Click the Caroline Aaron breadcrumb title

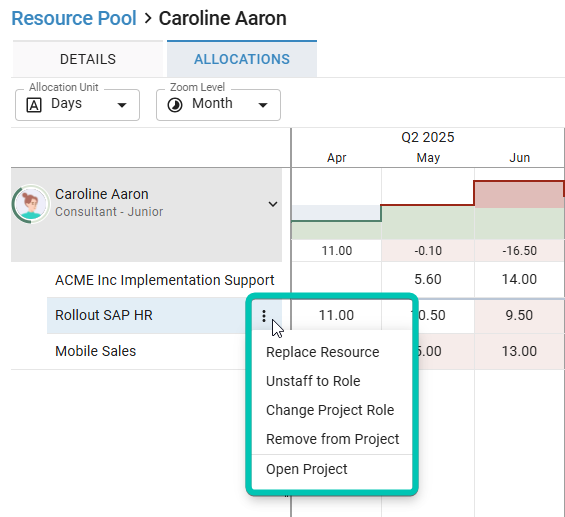223,18
